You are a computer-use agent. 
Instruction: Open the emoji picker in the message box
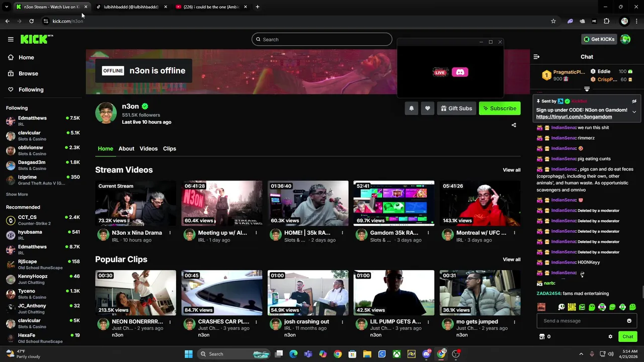(x=629, y=321)
